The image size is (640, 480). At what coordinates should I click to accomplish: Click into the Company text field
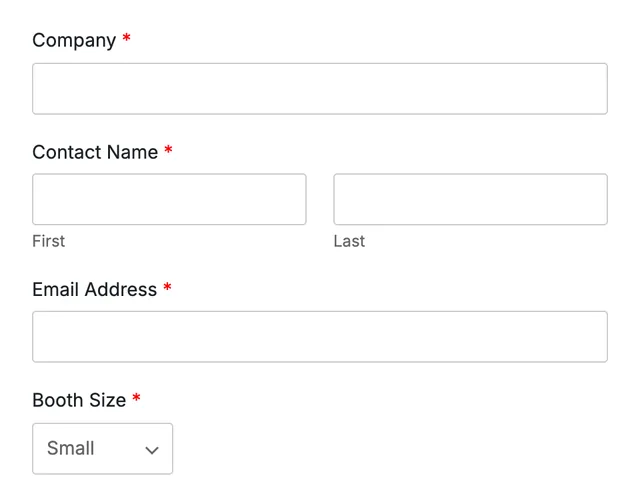pos(320,89)
